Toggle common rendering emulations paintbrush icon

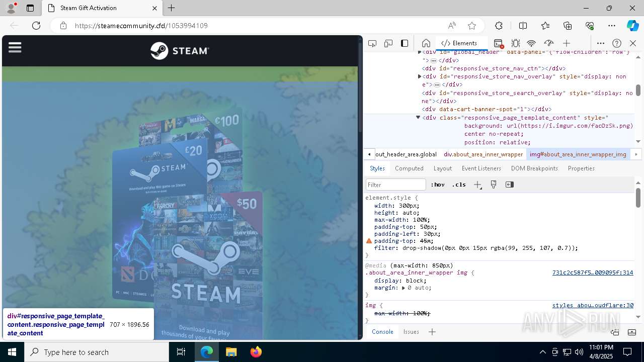pos(494,185)
